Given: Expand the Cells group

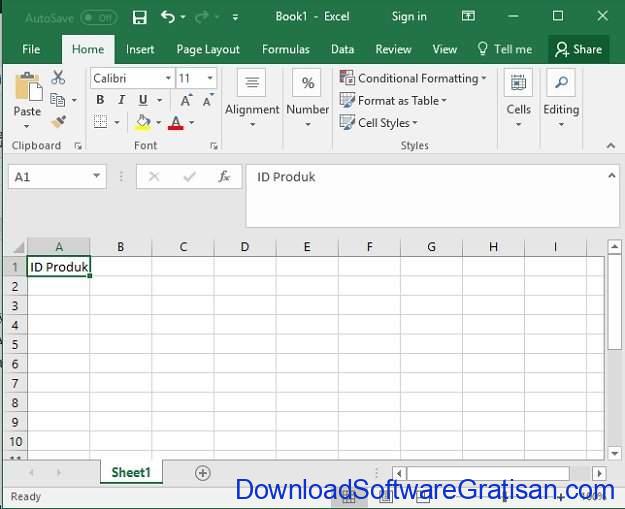Looking at the screenshot, I should pyautogui.click(x=518, y=98).
